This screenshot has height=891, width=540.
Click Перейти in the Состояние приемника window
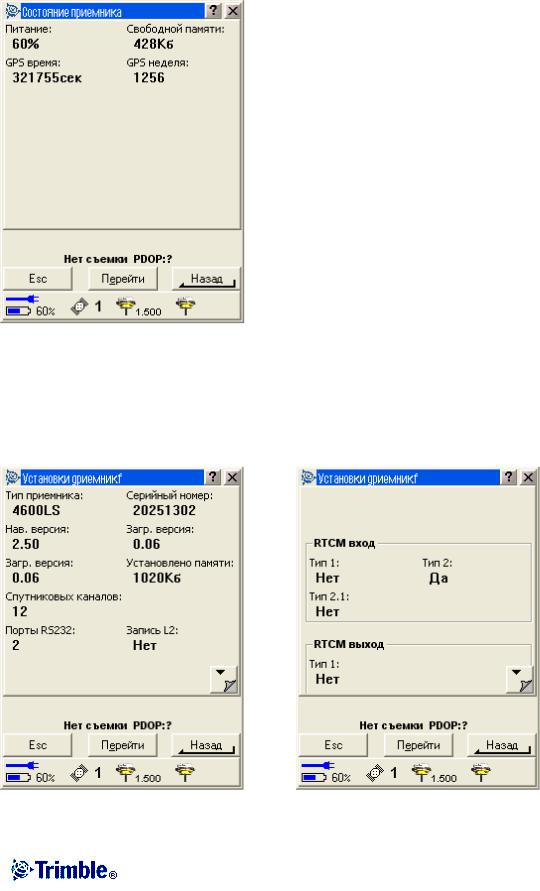coord(122,278)
